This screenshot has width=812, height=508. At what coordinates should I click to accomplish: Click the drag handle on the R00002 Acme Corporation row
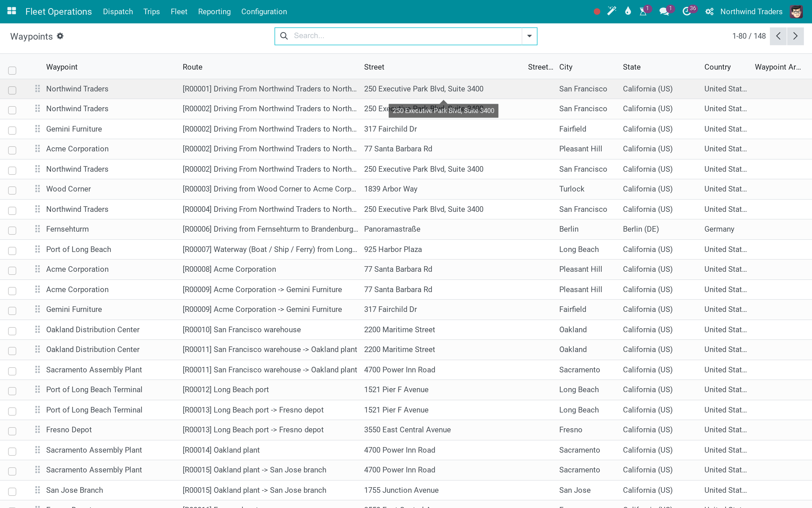38,149
